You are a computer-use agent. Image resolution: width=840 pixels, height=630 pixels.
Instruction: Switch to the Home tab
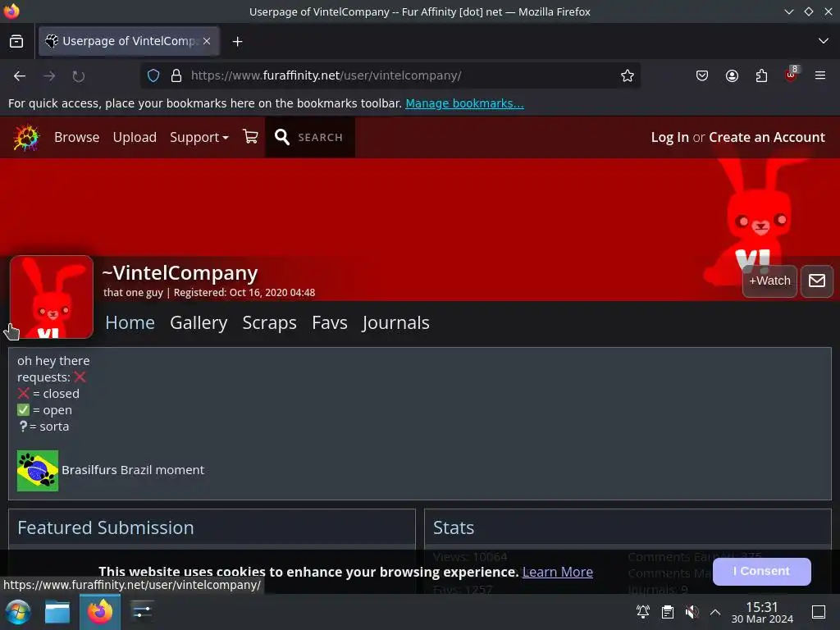[x=130, y=322]
